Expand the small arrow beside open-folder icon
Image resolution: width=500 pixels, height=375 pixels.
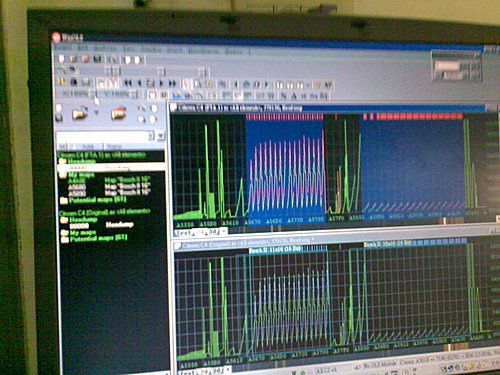click(96, 112)
